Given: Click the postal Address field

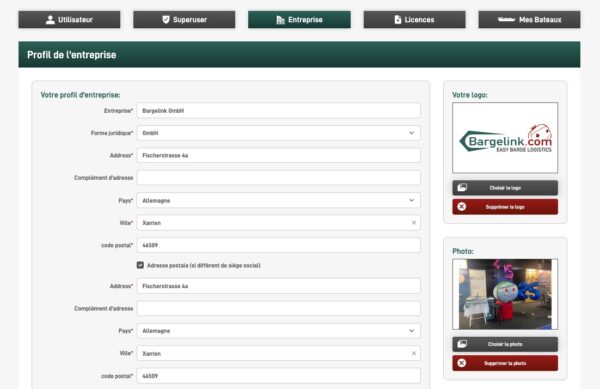Looking at the screenshot, I should click(279, 286).
